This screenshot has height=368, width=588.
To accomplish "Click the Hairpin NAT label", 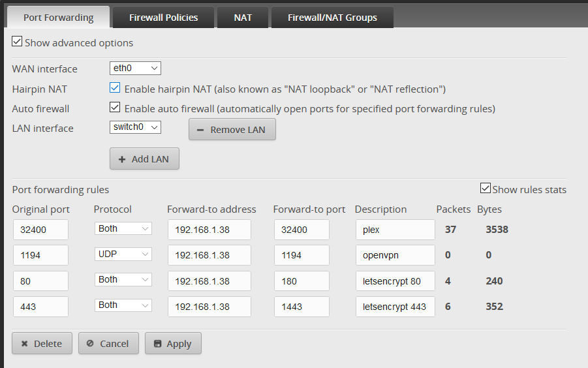I will (39, 89).
